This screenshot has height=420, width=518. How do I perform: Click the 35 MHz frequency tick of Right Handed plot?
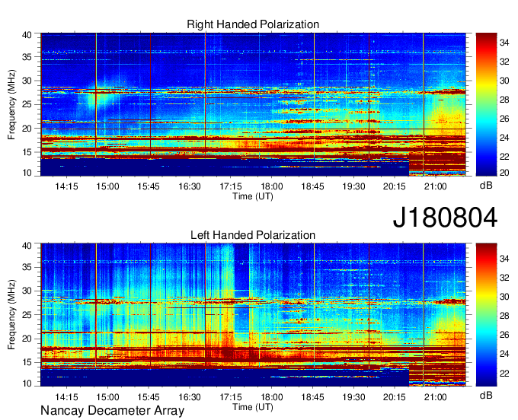click(x=27, y=57)
